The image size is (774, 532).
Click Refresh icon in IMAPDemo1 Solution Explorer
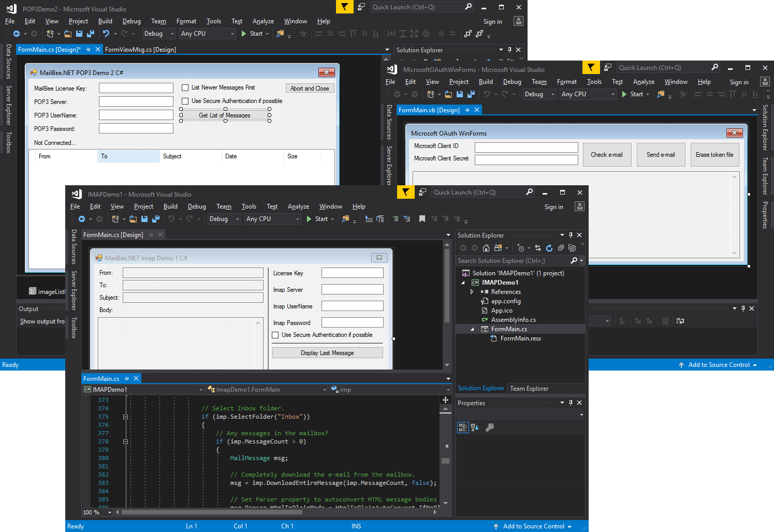[x=549, y=248]
